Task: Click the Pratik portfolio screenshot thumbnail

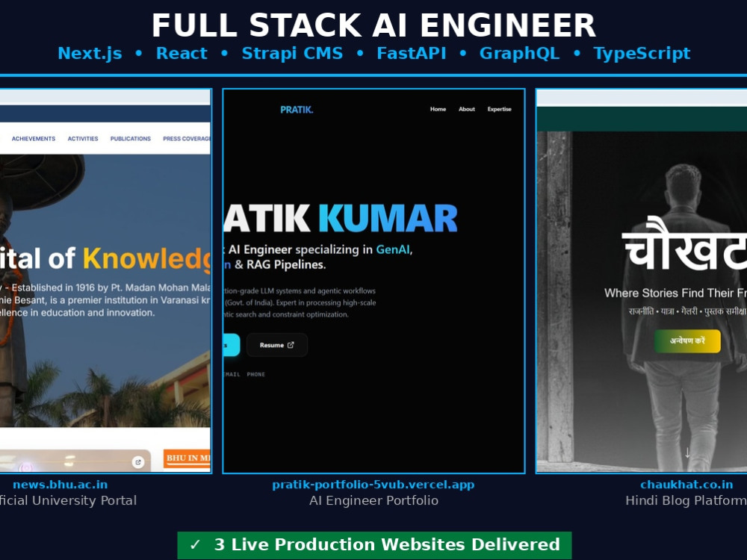Action: (374, 281)
